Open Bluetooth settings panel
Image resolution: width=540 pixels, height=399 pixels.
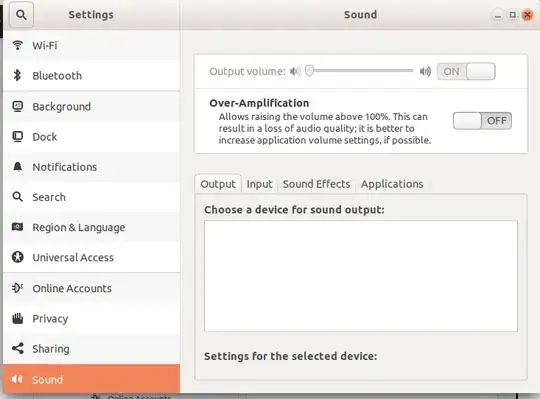coord(92,75)
